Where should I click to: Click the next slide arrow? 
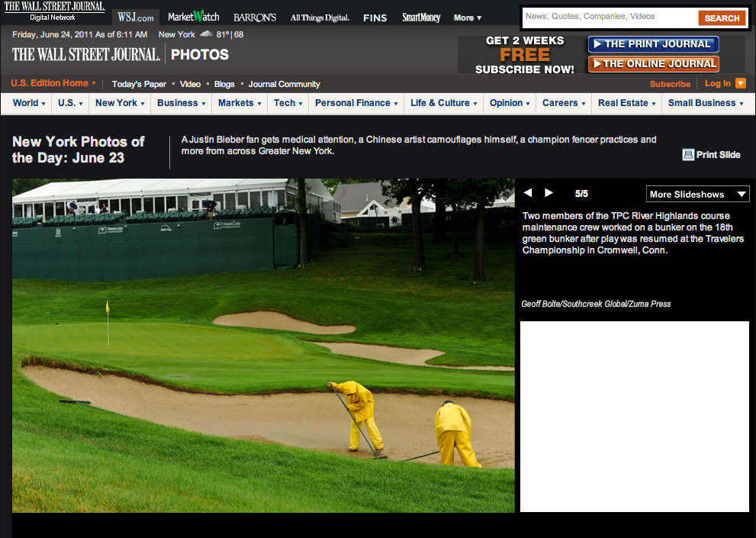tap(549, 193)
